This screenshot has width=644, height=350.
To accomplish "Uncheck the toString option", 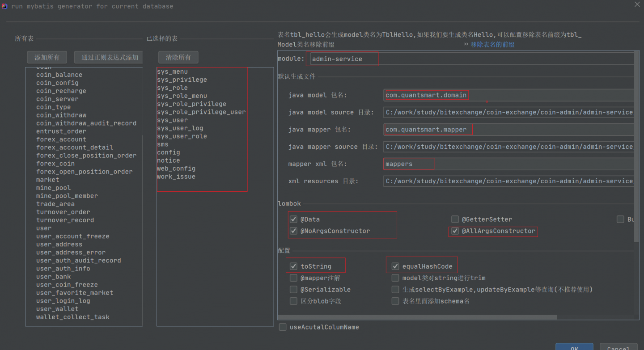I will [x=293, y=266].
